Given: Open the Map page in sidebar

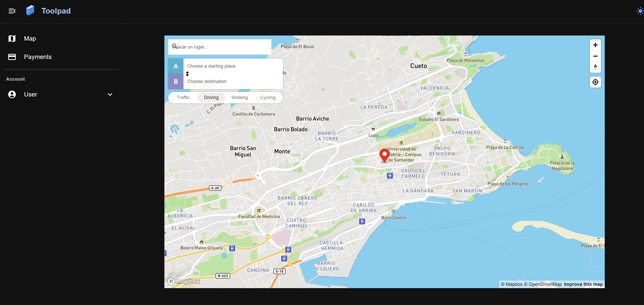Looking at the screenshot, I should coord(30,39).
